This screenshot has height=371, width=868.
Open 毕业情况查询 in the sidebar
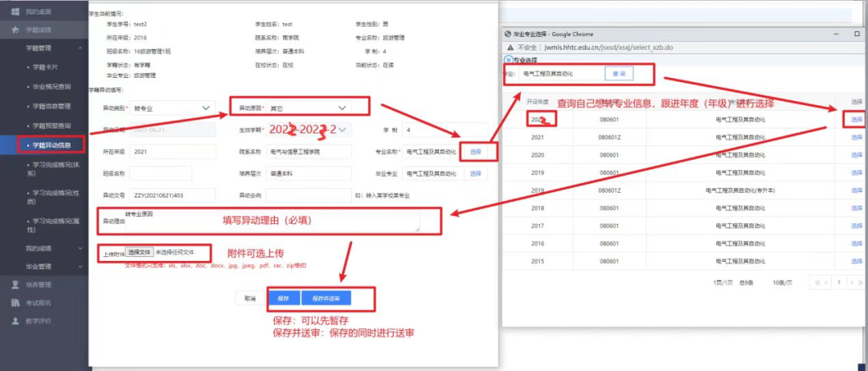(x=51, y=87)
